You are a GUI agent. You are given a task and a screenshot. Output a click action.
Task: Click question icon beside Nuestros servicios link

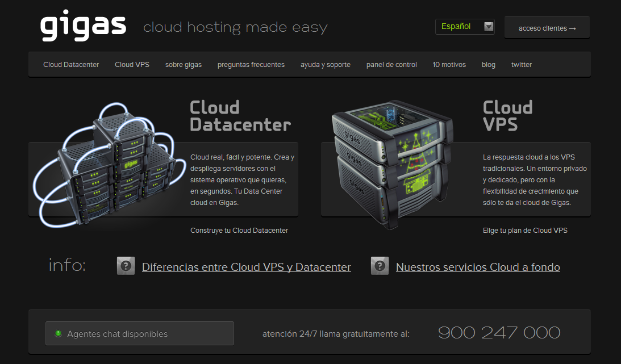coord(380,266)
